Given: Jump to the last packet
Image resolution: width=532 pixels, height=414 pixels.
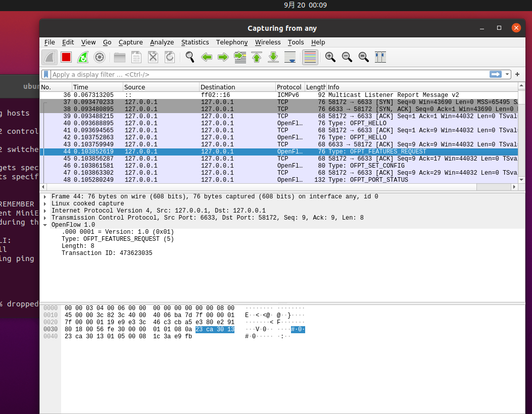Looking at the screenshot, I should click(273, 57).
